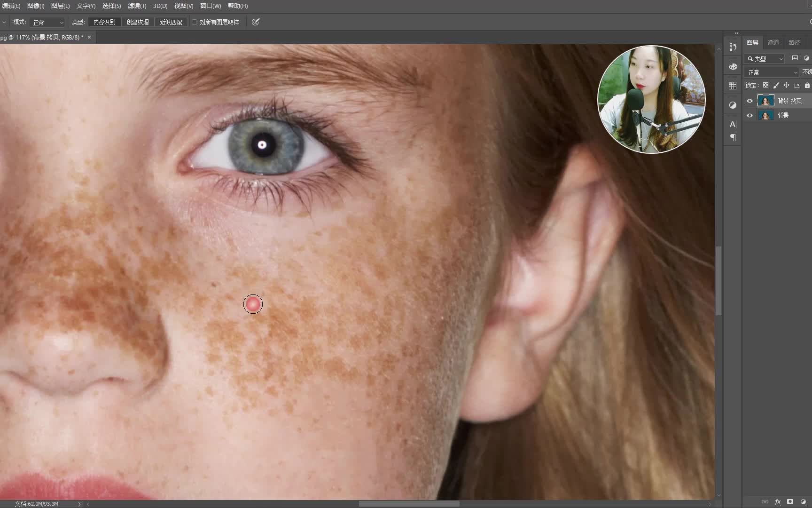Image resolution: width=812 pixels, height=508 pixels.
Task: Open the Paragraph panel icon
Action: coord(733,138)
